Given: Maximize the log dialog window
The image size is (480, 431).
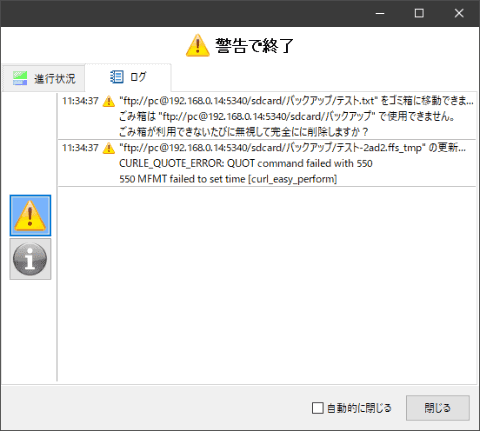Looking at the screenshot, I should point(419,13).
